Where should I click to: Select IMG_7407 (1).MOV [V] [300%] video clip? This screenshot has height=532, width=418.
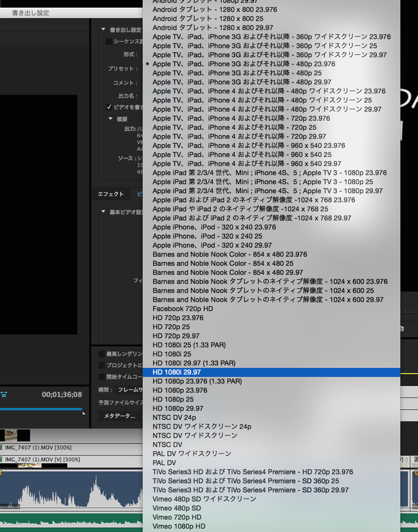coord(71,460)
